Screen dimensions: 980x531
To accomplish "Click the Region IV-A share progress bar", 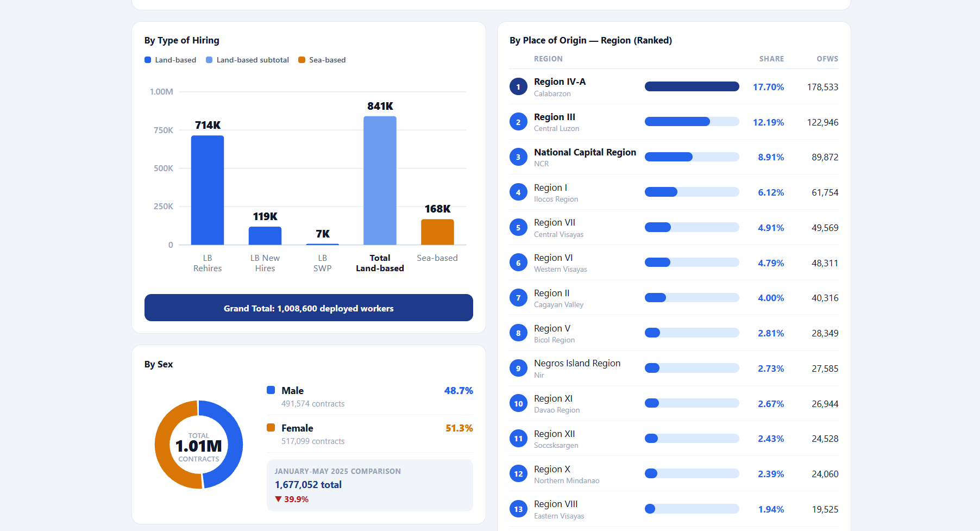I will click(x=692, y=86).
